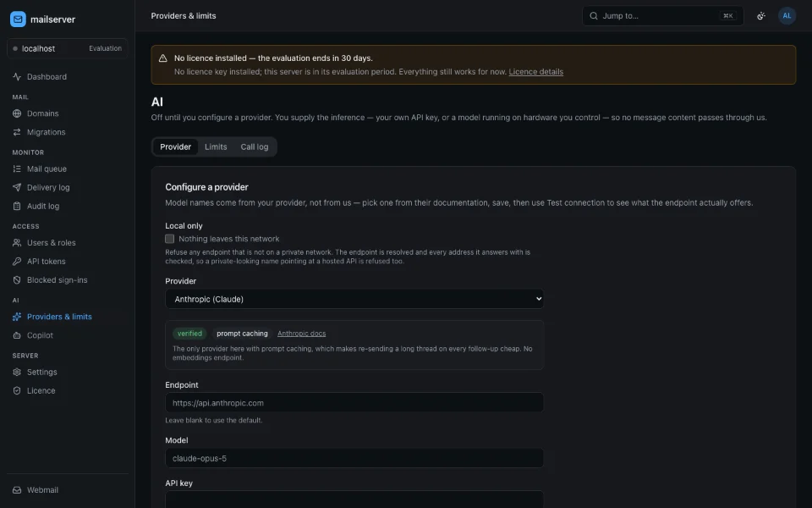Click the Users & roles people icon
Viewport: 812px width, 508px height.
point(17,243)
